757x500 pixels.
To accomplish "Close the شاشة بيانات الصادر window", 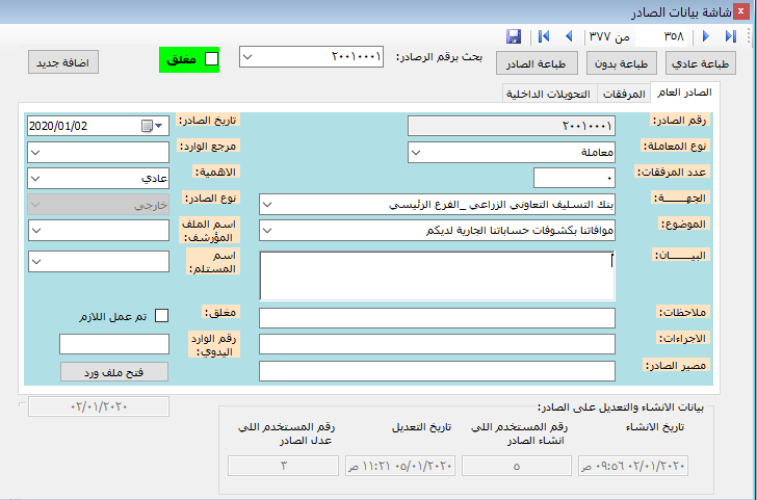I will point(741,11).
